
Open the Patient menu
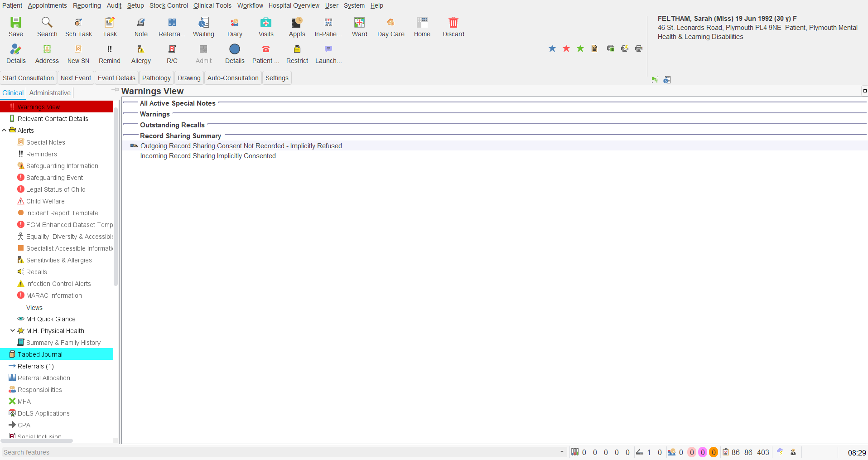pos(12,5)
